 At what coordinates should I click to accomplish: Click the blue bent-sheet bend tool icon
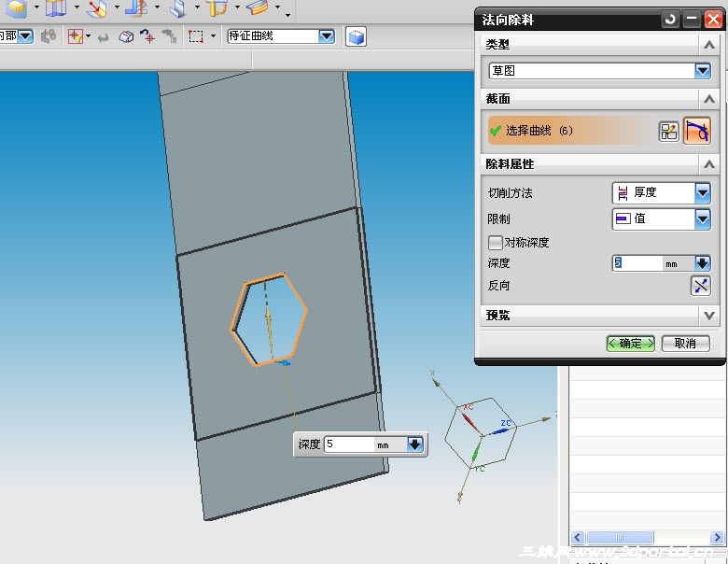(x=177, y=7)
